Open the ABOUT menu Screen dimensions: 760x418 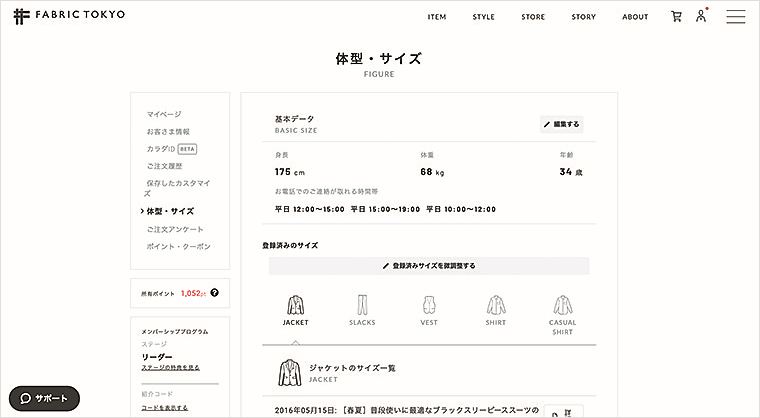635,17
